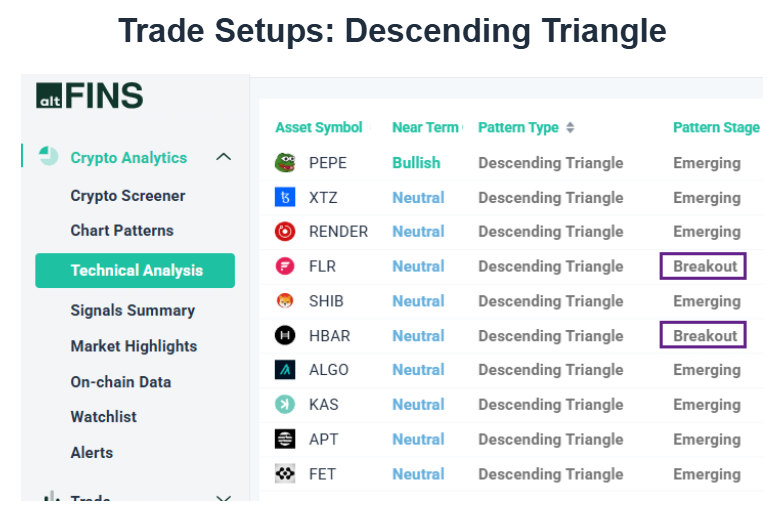Click the RENDER coin icon
Screen dimensions: 782x520
coord(285,232)
